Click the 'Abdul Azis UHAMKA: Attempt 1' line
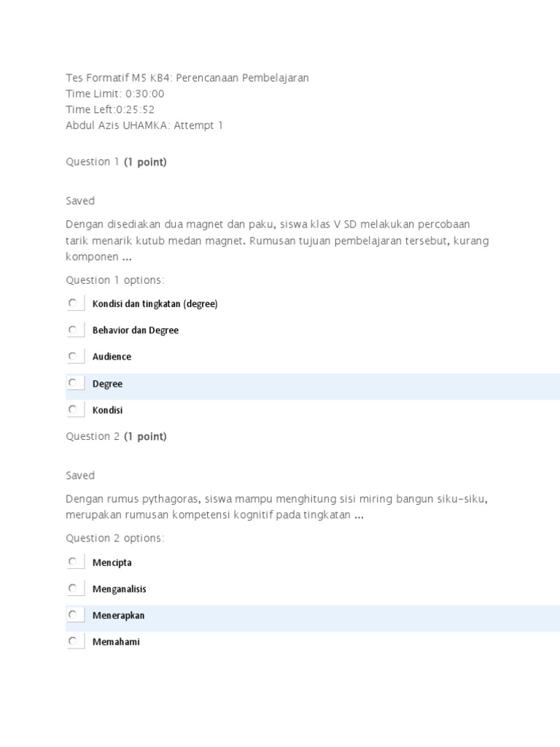The height and width of the screenshot is (747, 560). 144,125
